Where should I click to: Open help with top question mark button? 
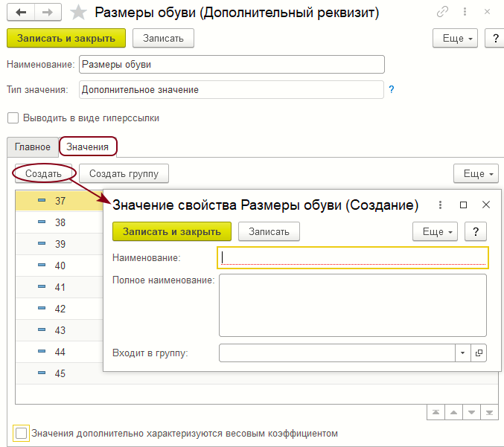(x=495, y=38)
